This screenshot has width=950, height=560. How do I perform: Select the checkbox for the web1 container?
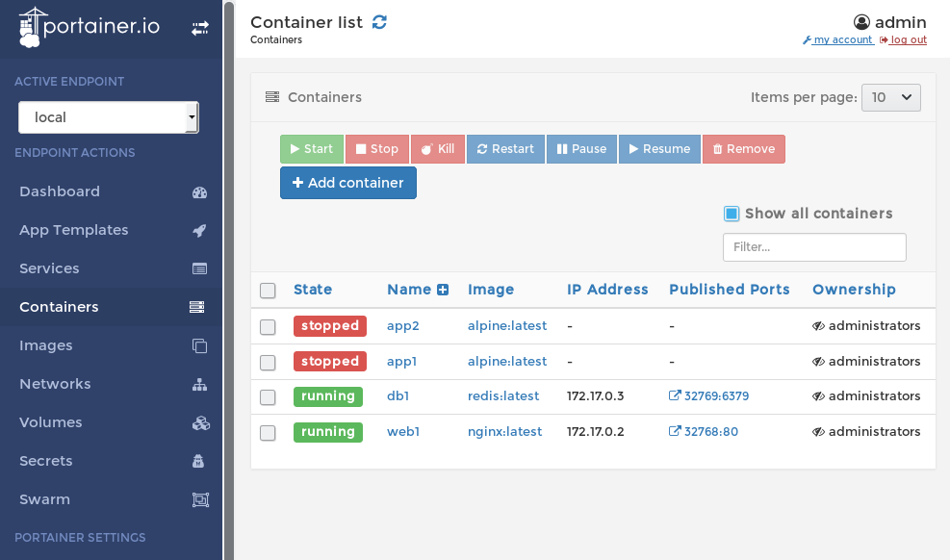click(x=268, y=433)
